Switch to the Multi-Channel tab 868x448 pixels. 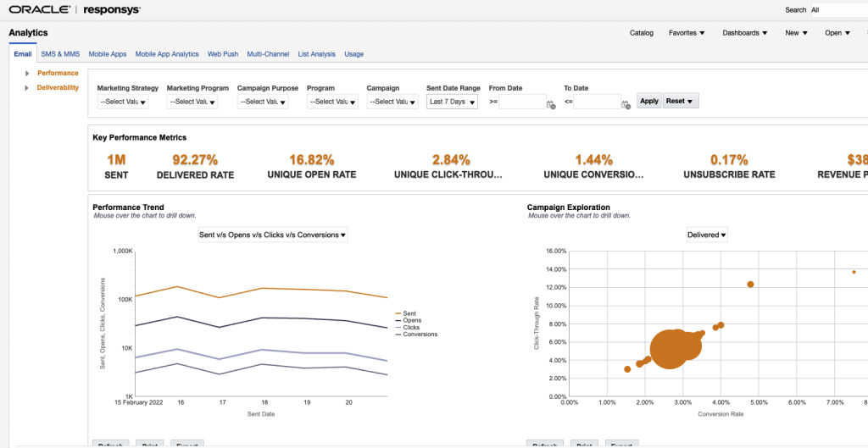(268, 54)
